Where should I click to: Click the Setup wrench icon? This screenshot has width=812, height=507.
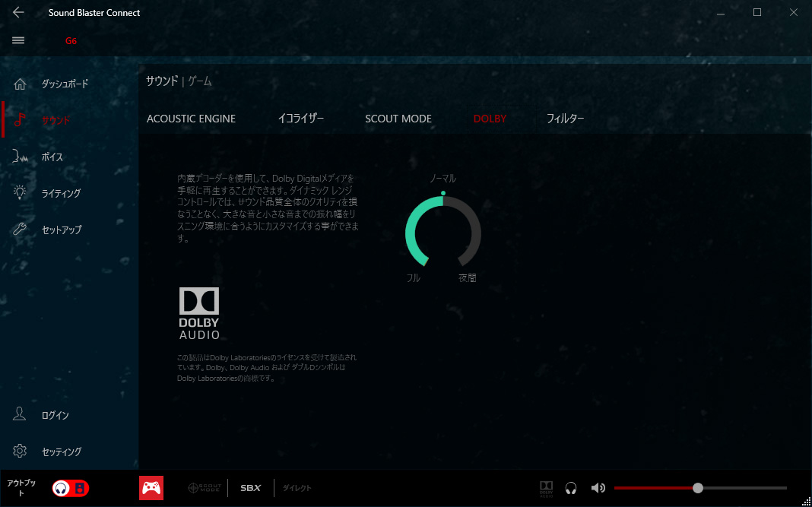click(21, 230)
